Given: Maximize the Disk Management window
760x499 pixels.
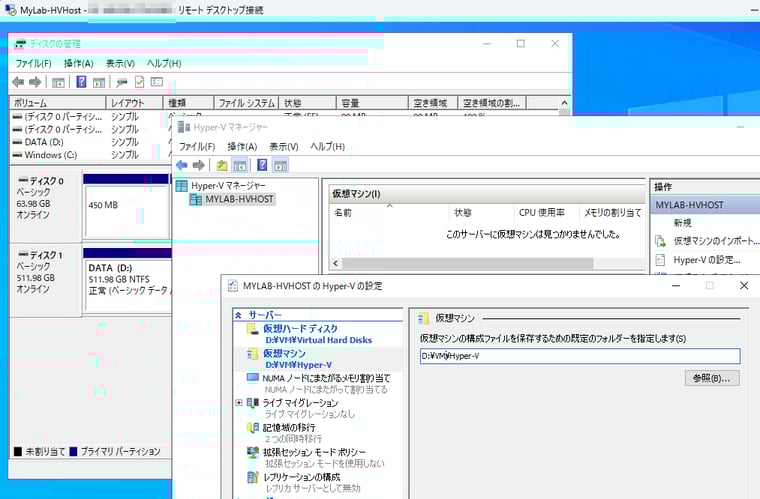Looking at the screenshot, I should (521, 44).
